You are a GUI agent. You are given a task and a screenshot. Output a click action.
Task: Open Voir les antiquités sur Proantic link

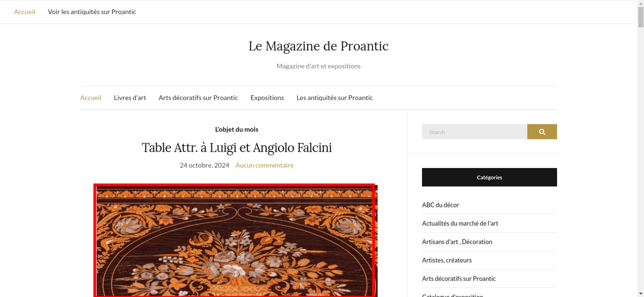click(92, 12)
